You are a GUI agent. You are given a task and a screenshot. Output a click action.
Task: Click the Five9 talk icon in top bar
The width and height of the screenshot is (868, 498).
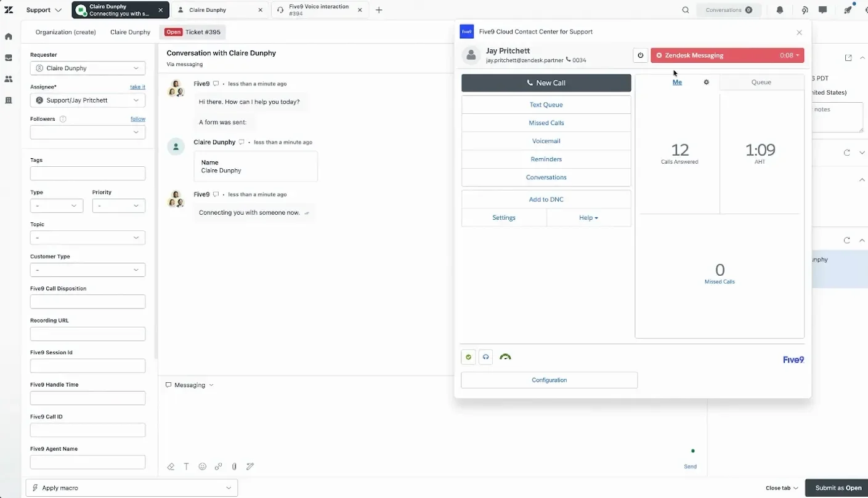pos(805,10)
